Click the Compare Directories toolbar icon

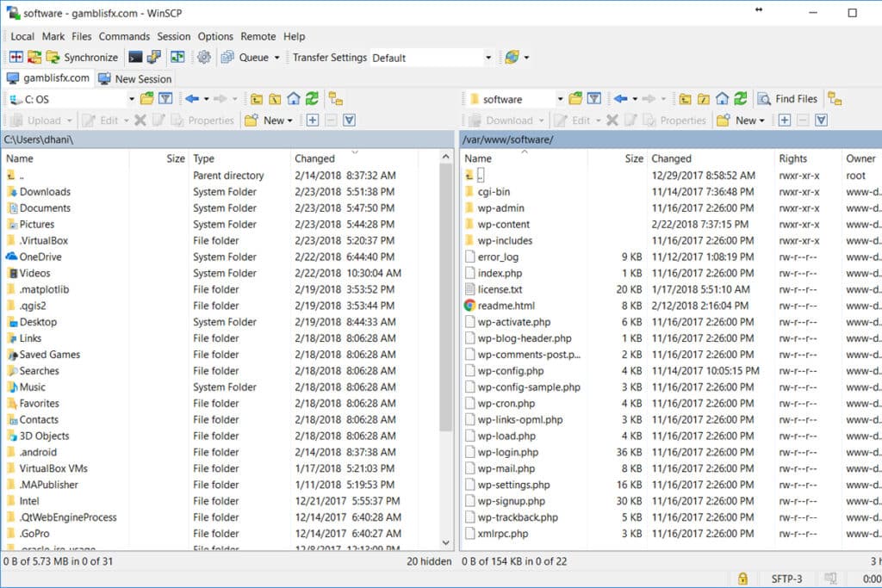coord(16,58)
